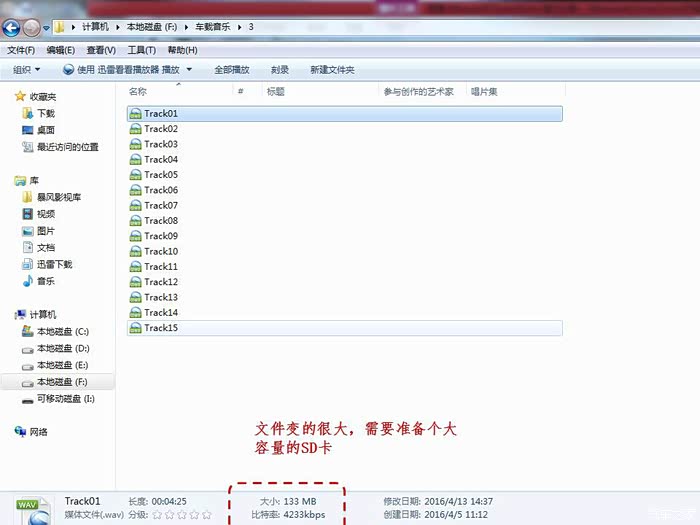Open the 组织 dropdown menu
This screenshot has width=700, height=525.
coord(27,70)
